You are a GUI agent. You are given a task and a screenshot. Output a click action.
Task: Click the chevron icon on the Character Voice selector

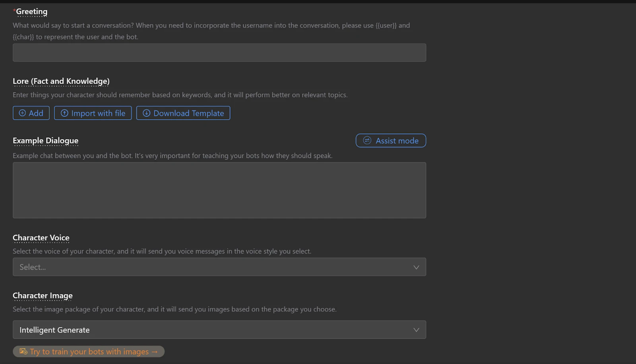[416, 267]
